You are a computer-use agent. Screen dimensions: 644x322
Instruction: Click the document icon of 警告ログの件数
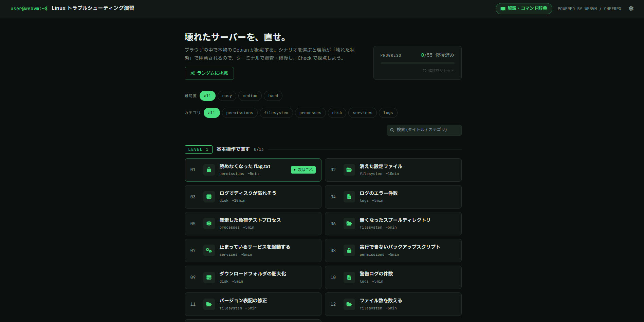point(349,277)
